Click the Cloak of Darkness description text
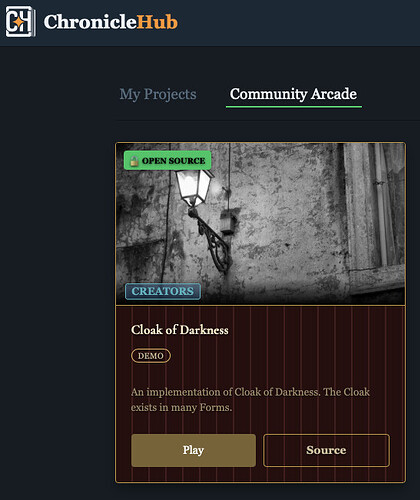This screenshot has height=500, width=420. (x=250, y=400)
